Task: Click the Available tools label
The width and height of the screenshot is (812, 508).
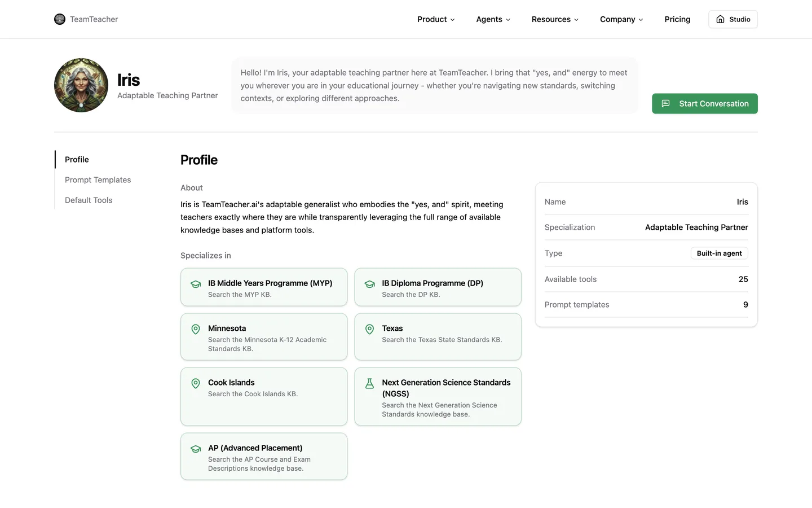Action: (571, 279)
